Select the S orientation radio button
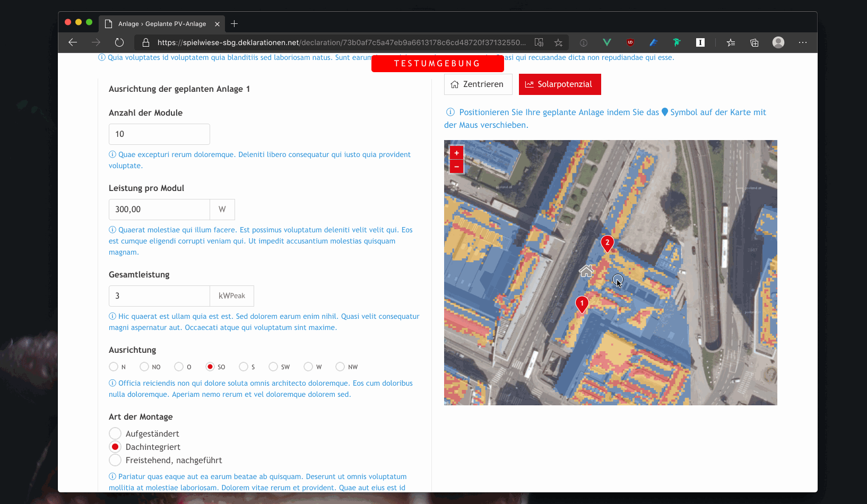Screen dimensions: 867x504 pos(244,367)
